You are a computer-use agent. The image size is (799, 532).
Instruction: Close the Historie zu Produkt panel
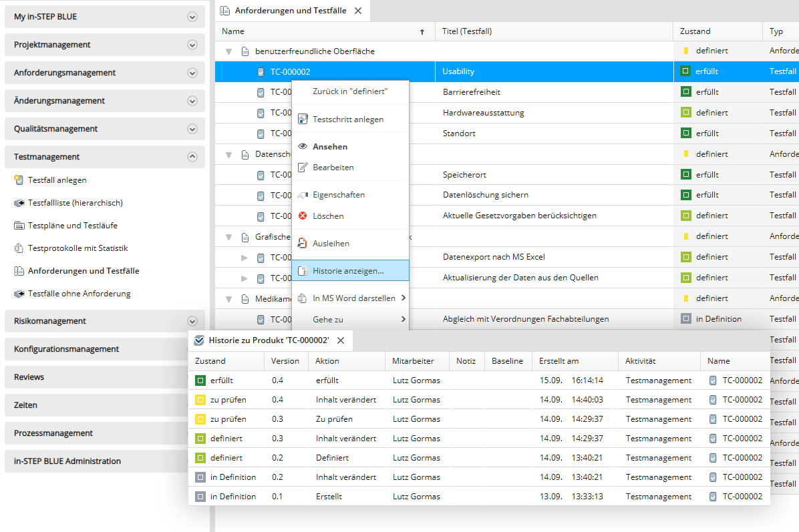(341, 340)
